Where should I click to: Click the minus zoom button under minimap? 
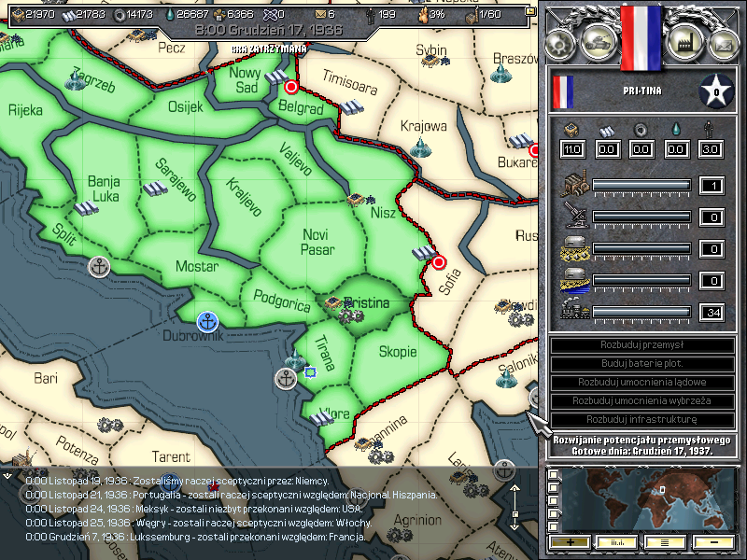pos(713,542)
